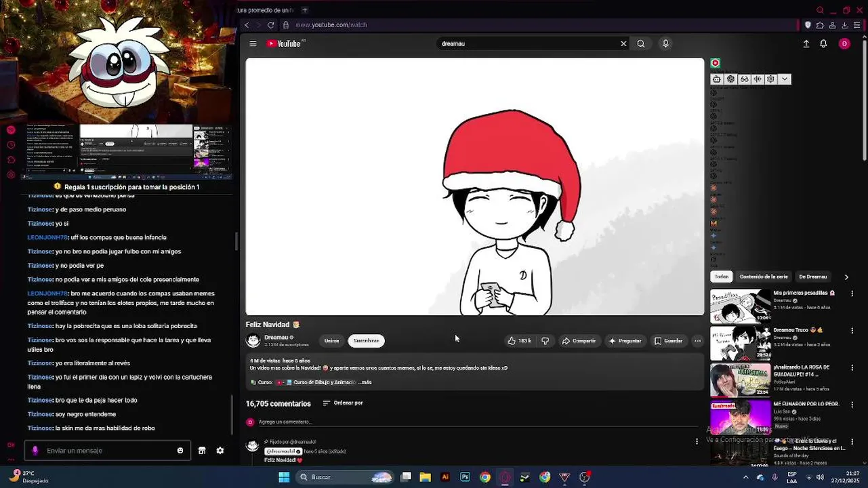
Task: Click the robot icon in extension toolbar
Action: [x=717, y=79]
